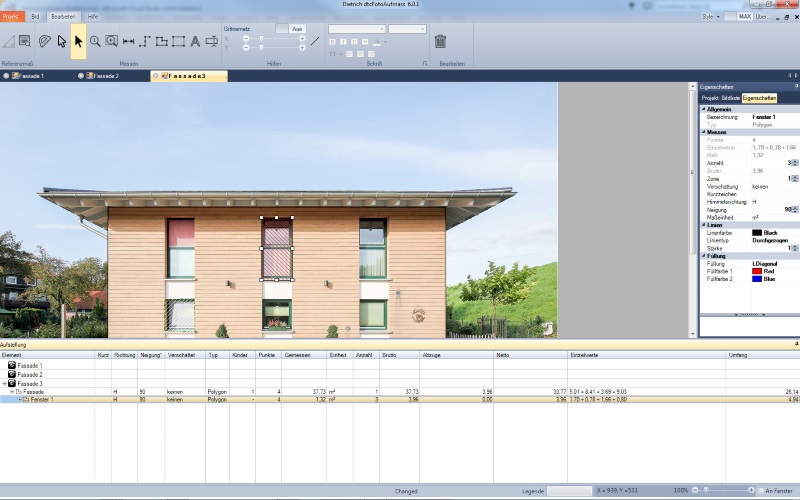Viewport: 800px width, 500px height.
Task: Click the red Füllfarbe 1 swatch
Action: pos(757,271)
